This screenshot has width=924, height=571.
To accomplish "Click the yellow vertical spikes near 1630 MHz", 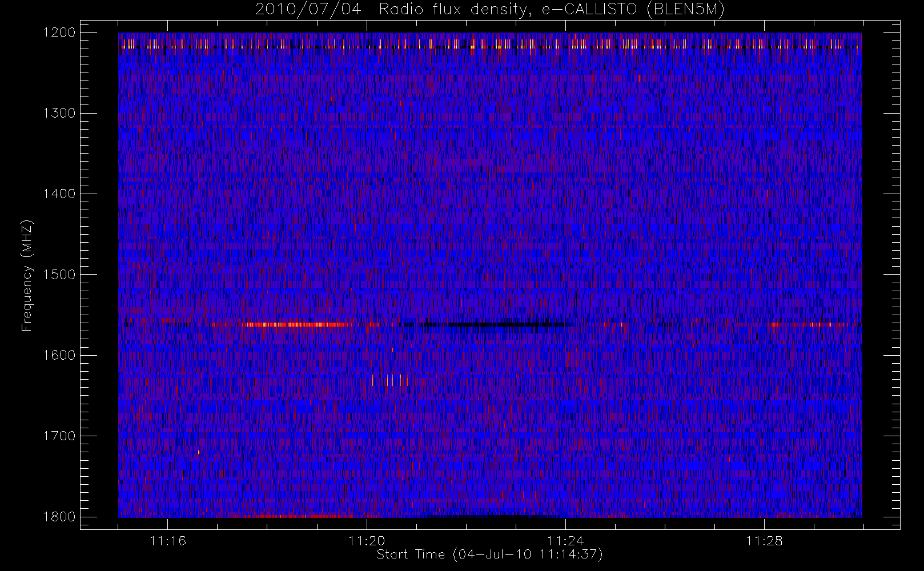I will tap(390, 380).
